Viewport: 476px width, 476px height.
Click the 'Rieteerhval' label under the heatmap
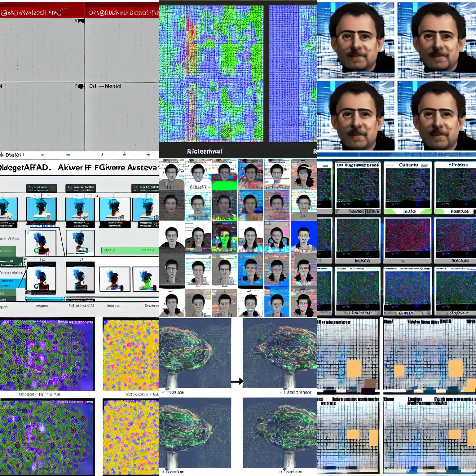pos(205,152)
